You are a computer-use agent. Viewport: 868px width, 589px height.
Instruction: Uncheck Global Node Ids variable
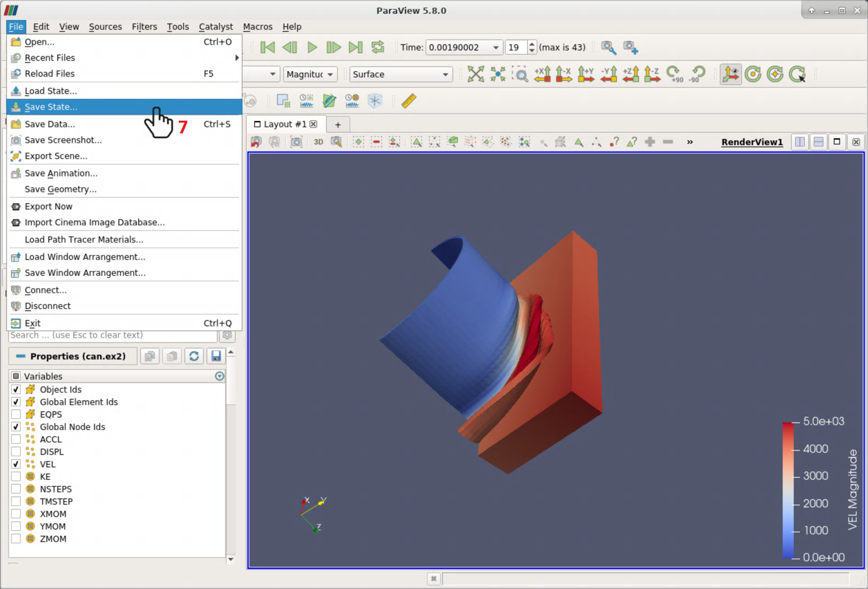coord(16,427)
